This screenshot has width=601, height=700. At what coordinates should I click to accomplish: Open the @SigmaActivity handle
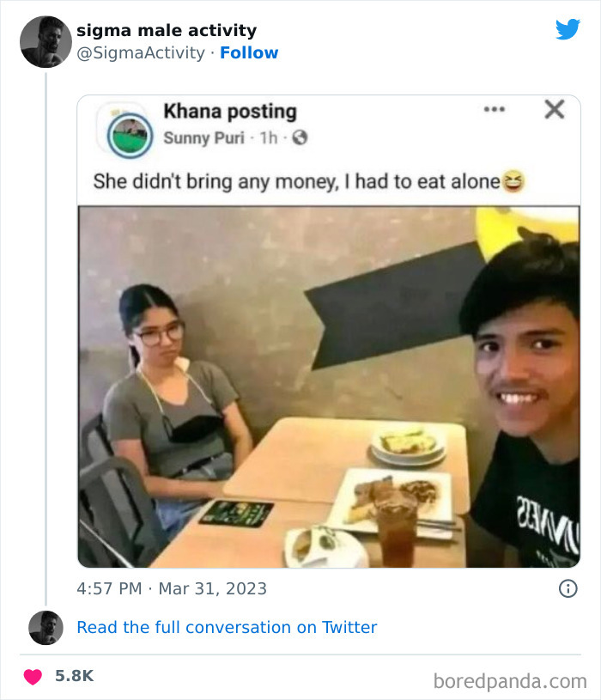[140, 52]
